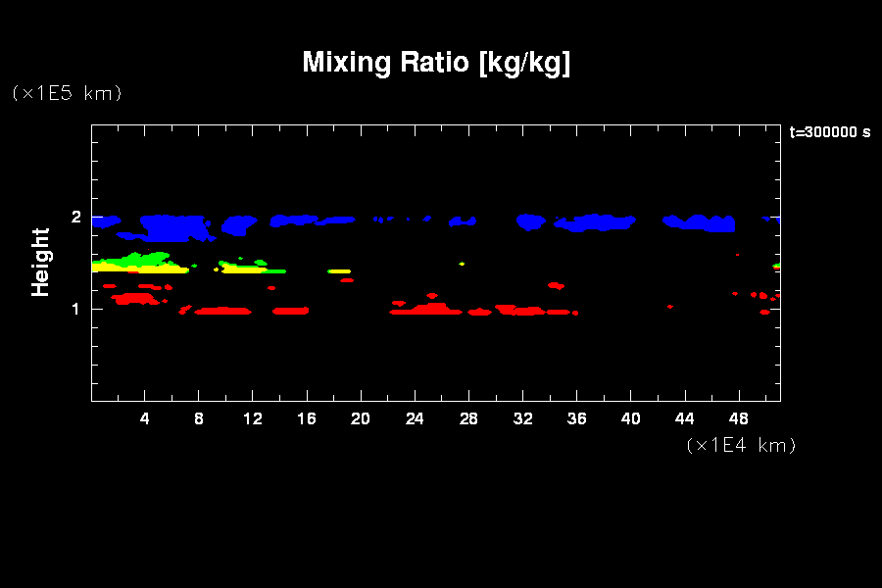
Task: Click the Height axis label
Action: [x=40, y=262]
